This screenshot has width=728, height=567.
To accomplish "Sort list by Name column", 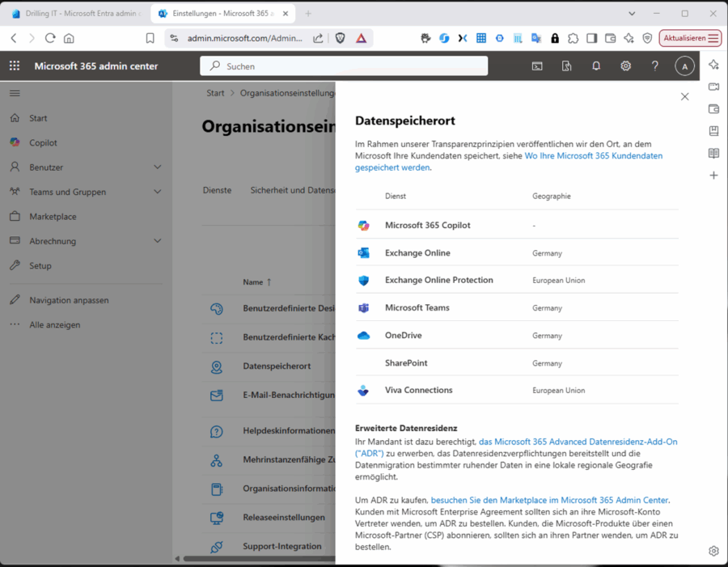I will (x=256, y=281).
